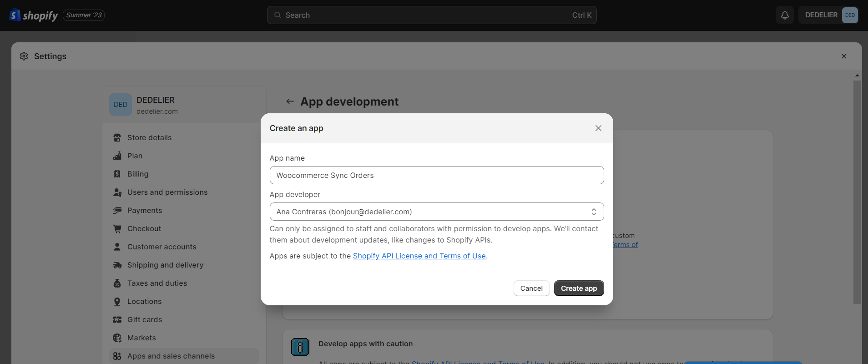
Task: Click the Users and permissions icon
Action: [117, 192]
